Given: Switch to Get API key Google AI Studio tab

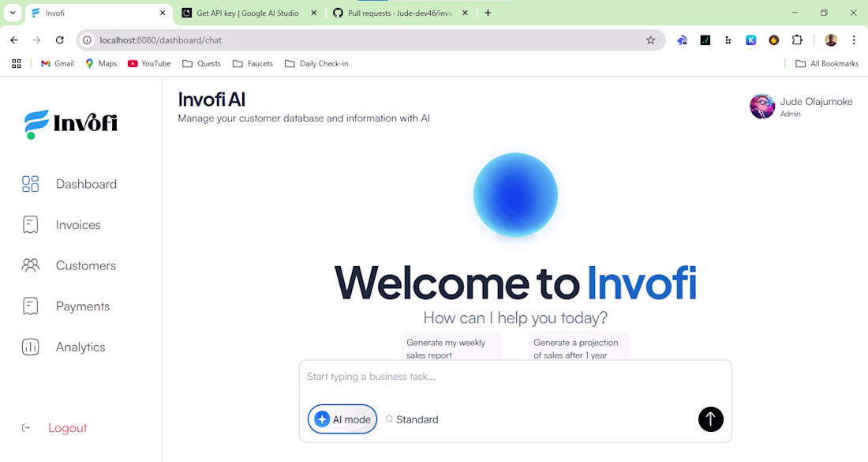Looking at the screenshot, I should click(x=249, y=13).
